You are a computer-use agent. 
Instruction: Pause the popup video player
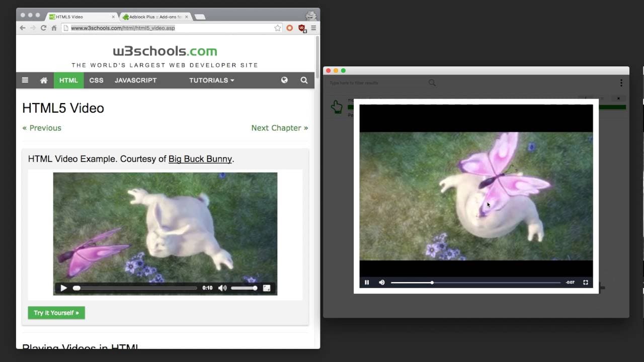[367, 283]
